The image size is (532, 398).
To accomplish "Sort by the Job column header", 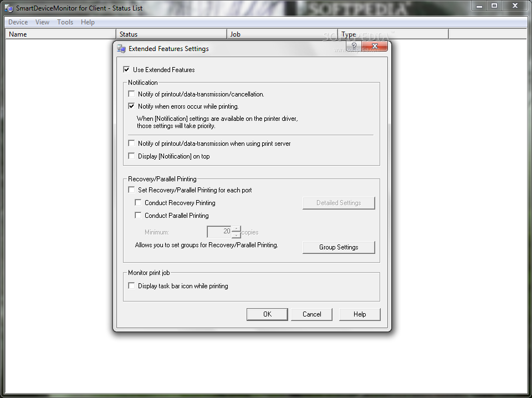I will [282, 34].
